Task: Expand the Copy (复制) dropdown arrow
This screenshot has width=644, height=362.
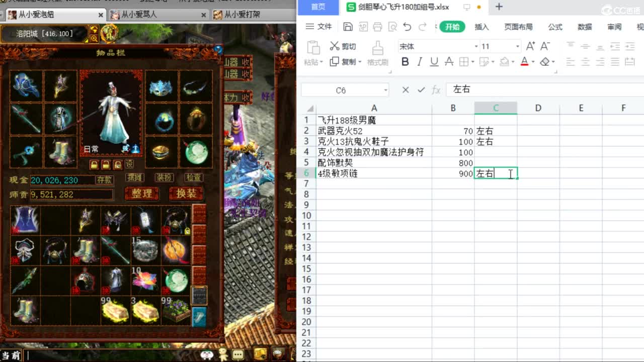Action: pos(359,62)
